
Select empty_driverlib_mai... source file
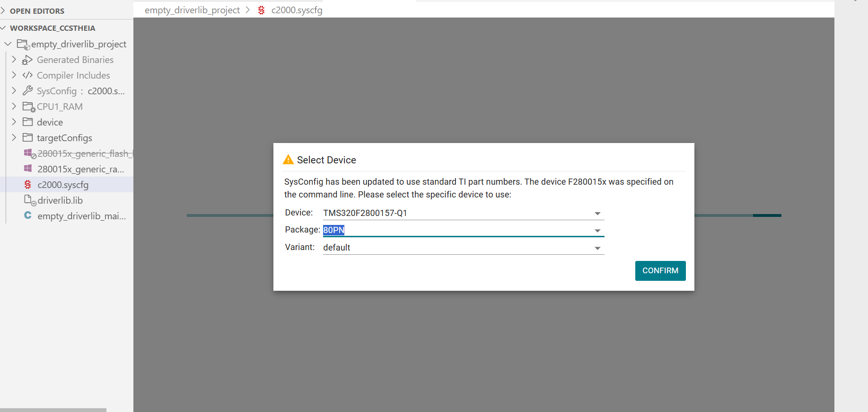click(82, 216)
